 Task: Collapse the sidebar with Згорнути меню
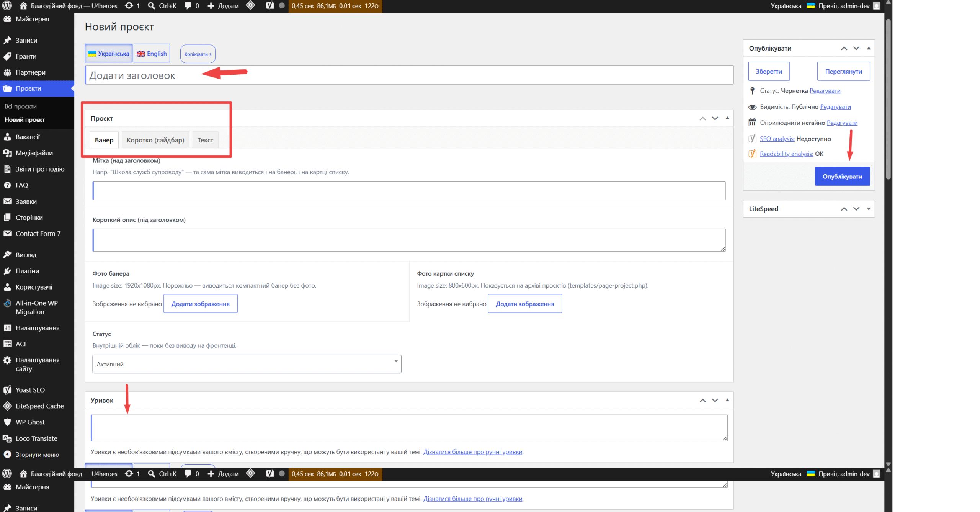(x=37, y=455)
